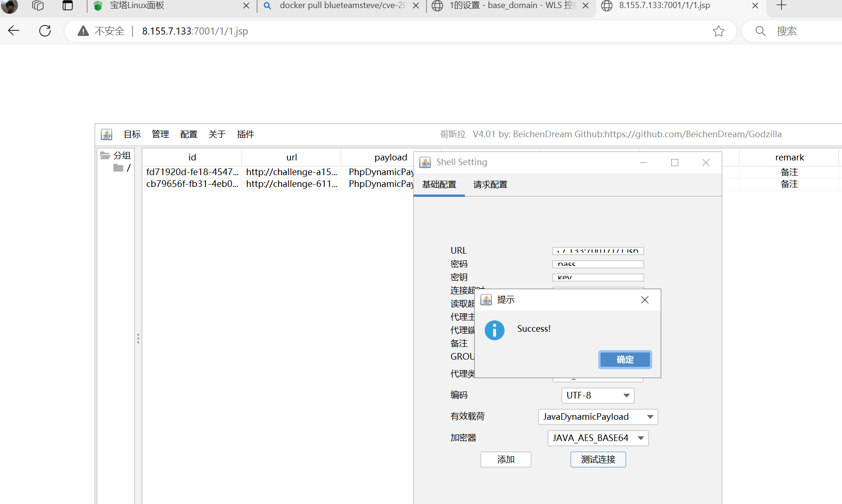842x504 pixels.
Task: Open the 管理 menu
Action: (x=160, y=134)
